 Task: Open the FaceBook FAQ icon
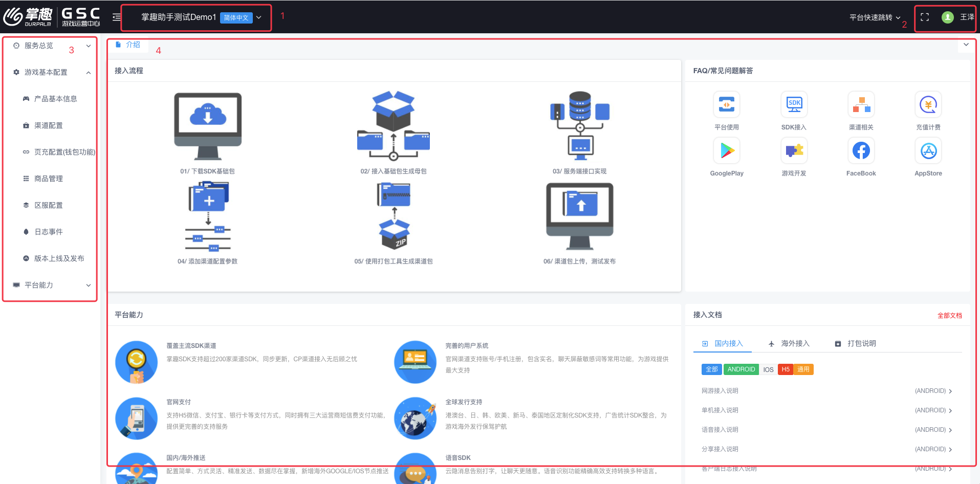[x=861, y=151]
